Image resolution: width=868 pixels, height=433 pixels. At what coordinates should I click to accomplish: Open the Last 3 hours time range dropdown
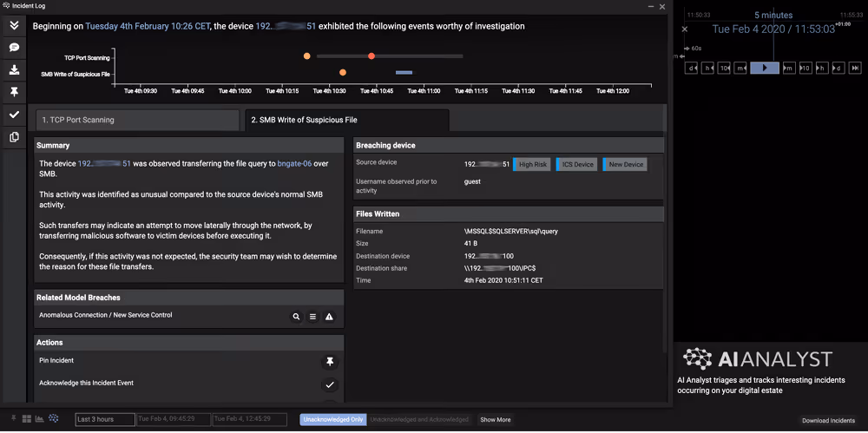tap(105, 420)
